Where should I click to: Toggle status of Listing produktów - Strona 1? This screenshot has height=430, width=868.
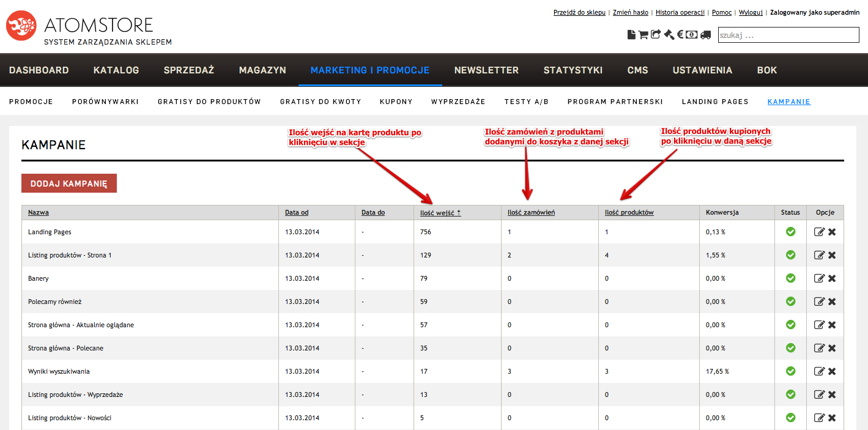click(x=790, y=255)
